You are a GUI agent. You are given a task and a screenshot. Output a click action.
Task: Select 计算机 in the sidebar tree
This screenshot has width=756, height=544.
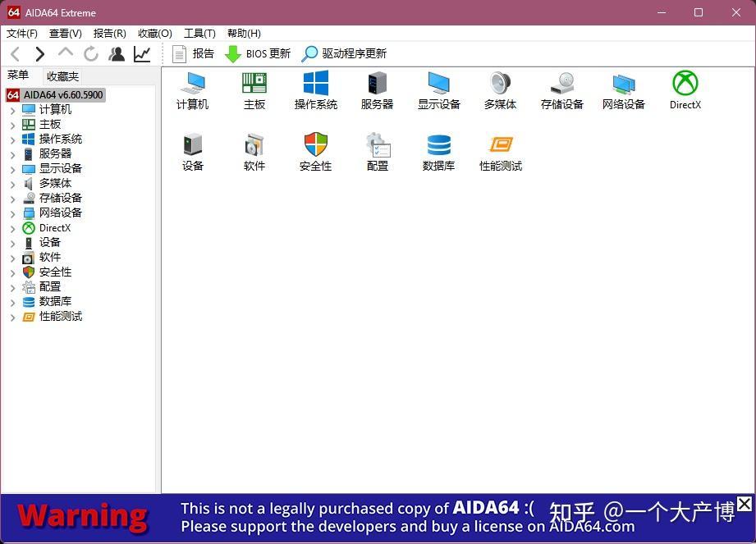coord(47,110)
